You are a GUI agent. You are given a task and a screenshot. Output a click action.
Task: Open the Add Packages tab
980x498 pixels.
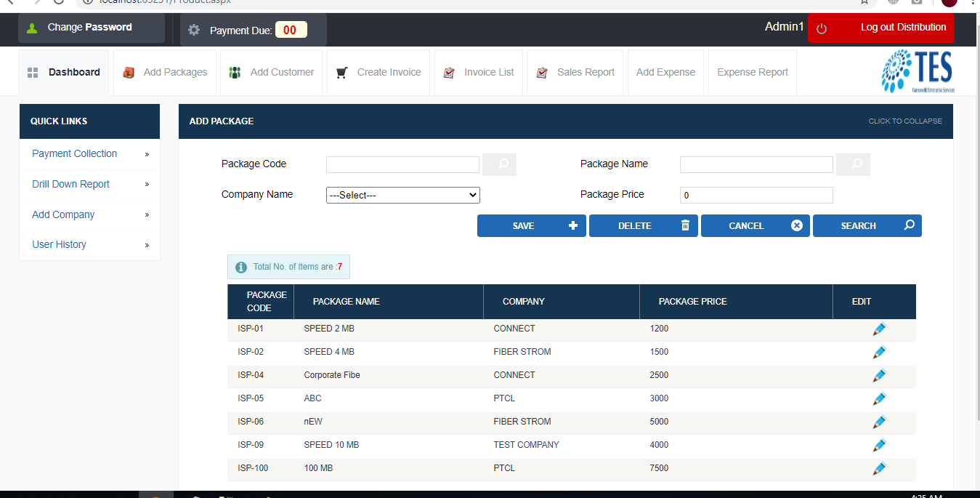[165, 73]
